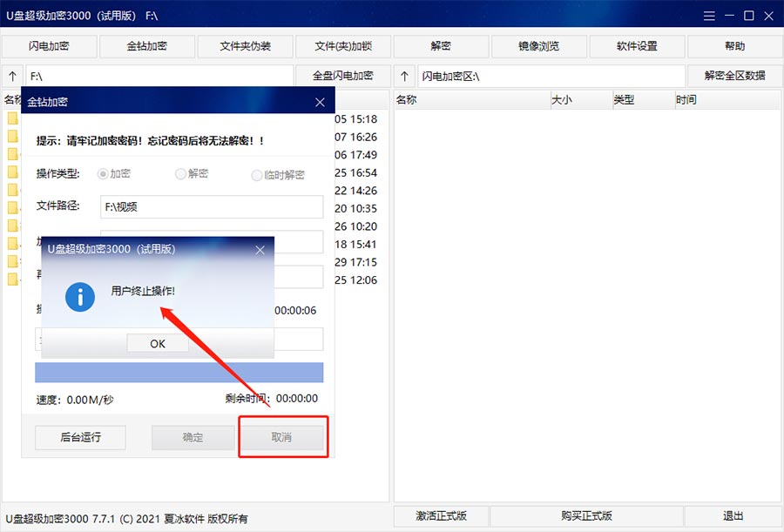Select the folder row timed 20 10:35
784x532 pixels.
(356, 208)
